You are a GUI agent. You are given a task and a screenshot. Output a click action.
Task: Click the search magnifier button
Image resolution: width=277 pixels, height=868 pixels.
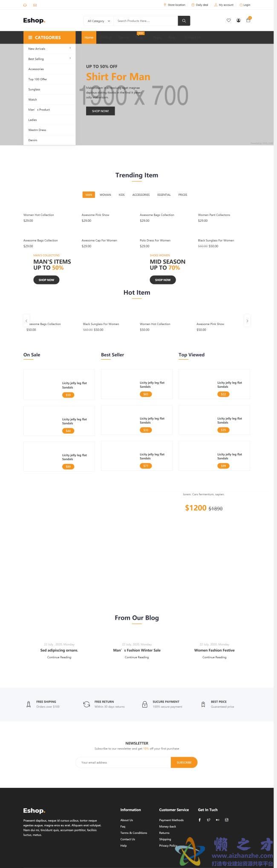coord(184,21)
